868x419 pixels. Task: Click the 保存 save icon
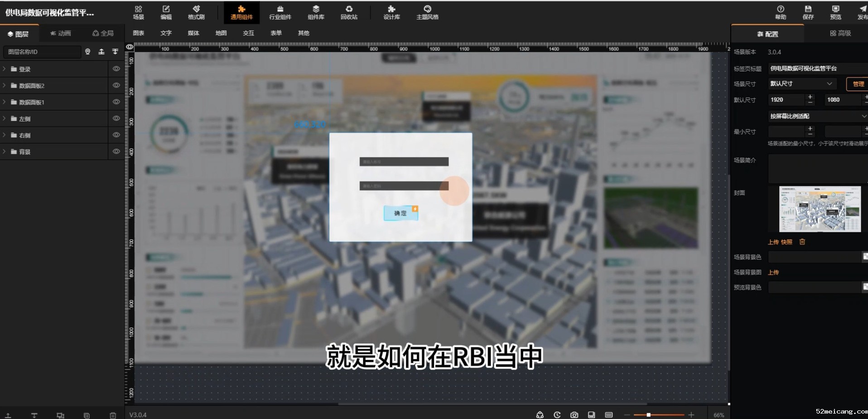point(808,12)
